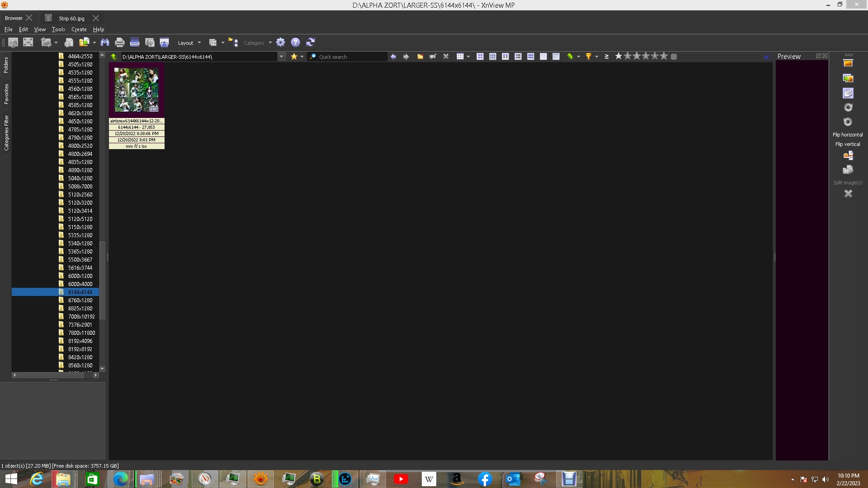Click the Refresh arrows toolbar icon
Image resolution: width=868 pixels, height=488 pixels.
click(311, 42)
